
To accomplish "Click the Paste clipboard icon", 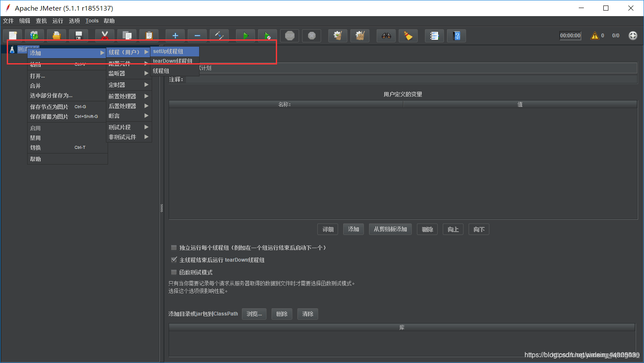I will tap(149, 36).
